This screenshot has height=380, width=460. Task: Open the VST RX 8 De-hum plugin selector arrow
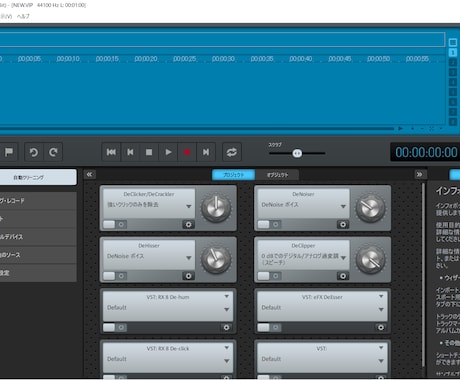pos(226,296)
